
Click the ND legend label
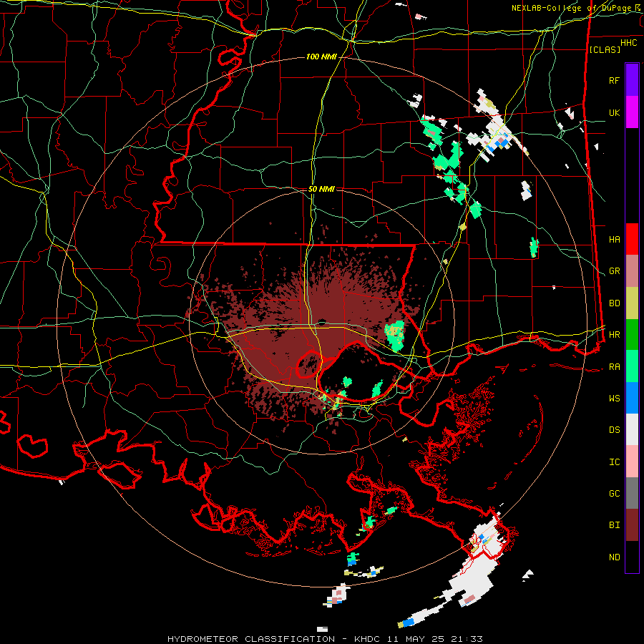pyautogui.click(x=614, y=557)
